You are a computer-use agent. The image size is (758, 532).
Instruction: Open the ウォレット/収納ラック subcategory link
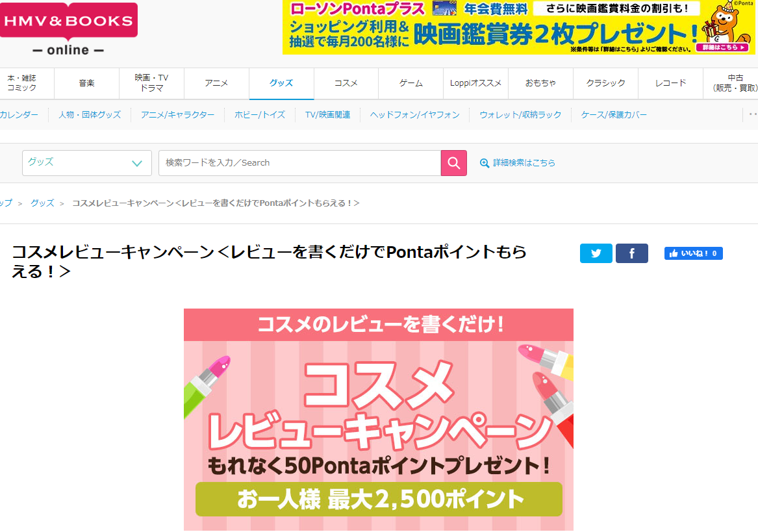point(520,114)
